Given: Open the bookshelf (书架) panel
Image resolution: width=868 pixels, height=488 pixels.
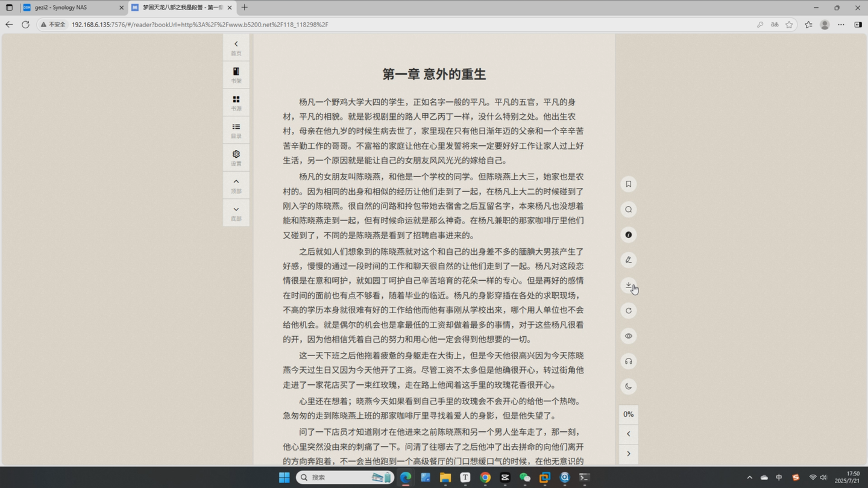Looking at the screenshot, I should tap(236, 75).
